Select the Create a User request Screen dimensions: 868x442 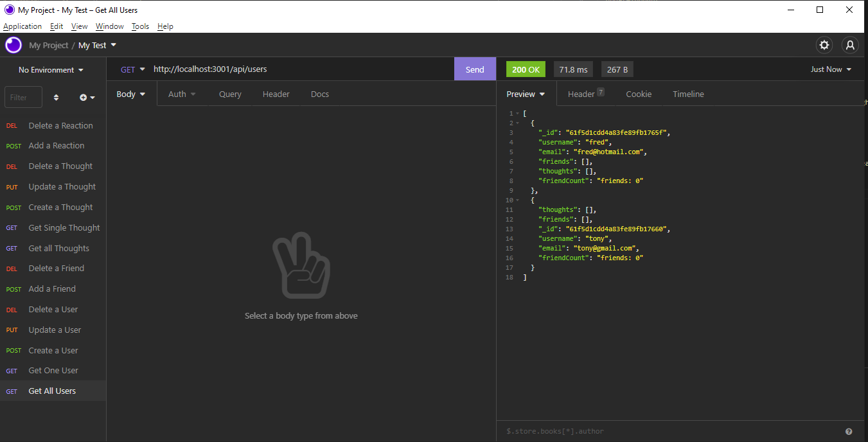click(53, 351)
